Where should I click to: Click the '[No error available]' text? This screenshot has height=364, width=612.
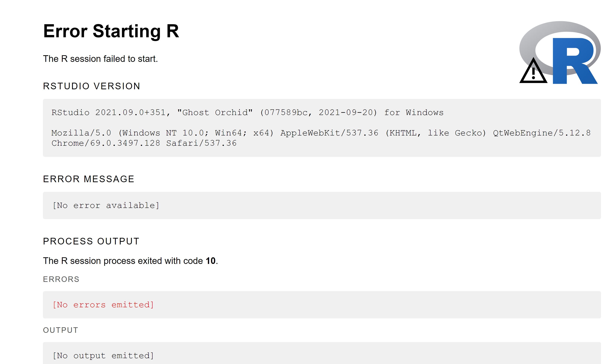pyautogui.click(x=106, y=205)
